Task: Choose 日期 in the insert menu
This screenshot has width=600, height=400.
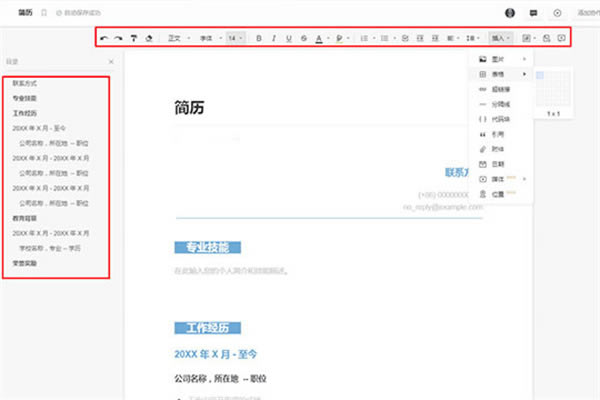Action: [503, 164]
